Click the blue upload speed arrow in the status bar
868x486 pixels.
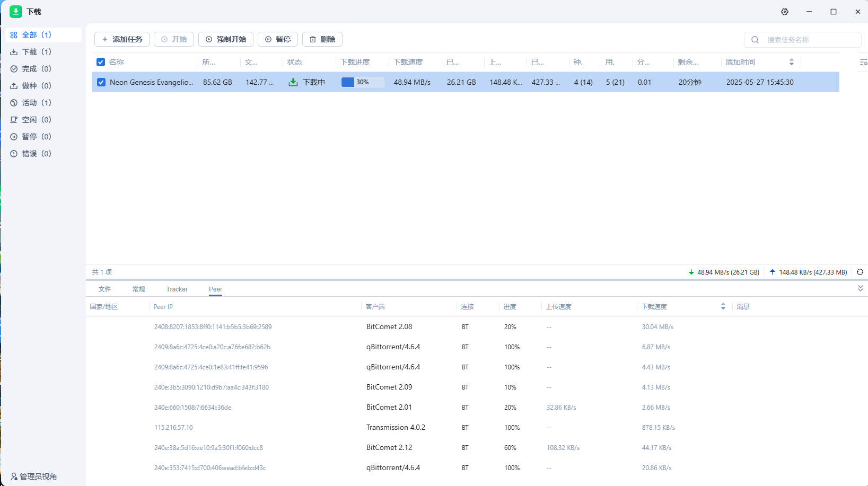773,272
